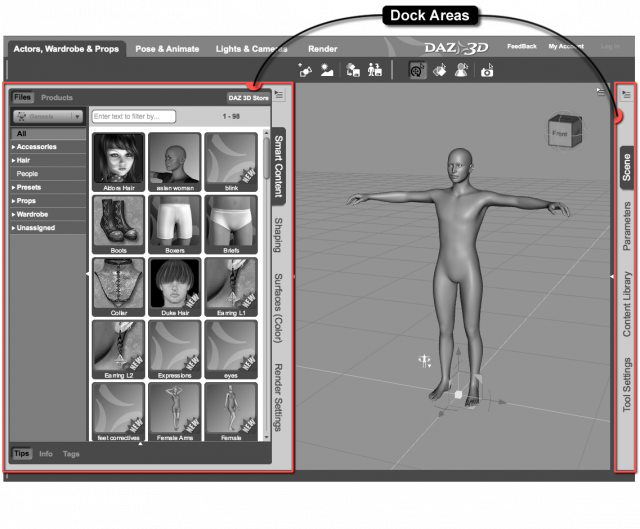Open the viewport options menu icon
The width and height of the screenshot is (640, 529).
600,91
